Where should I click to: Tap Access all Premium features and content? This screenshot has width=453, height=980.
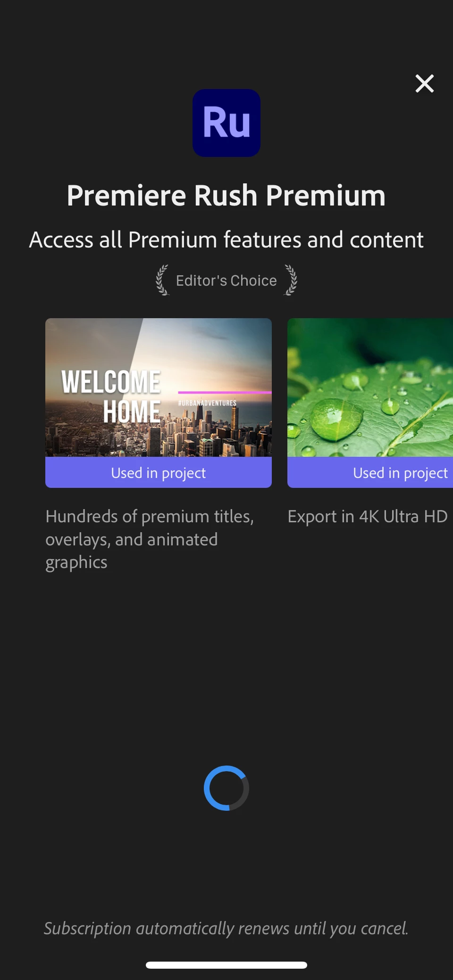[226, 240]
